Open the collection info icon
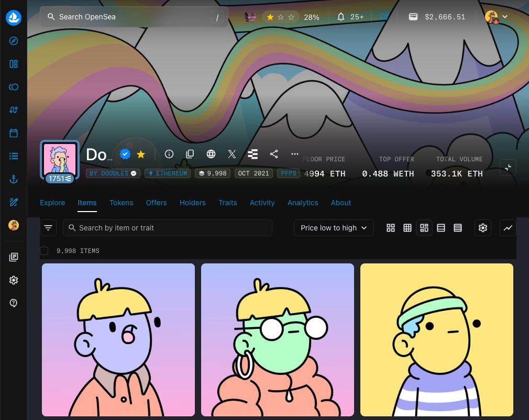 [169, 154]
